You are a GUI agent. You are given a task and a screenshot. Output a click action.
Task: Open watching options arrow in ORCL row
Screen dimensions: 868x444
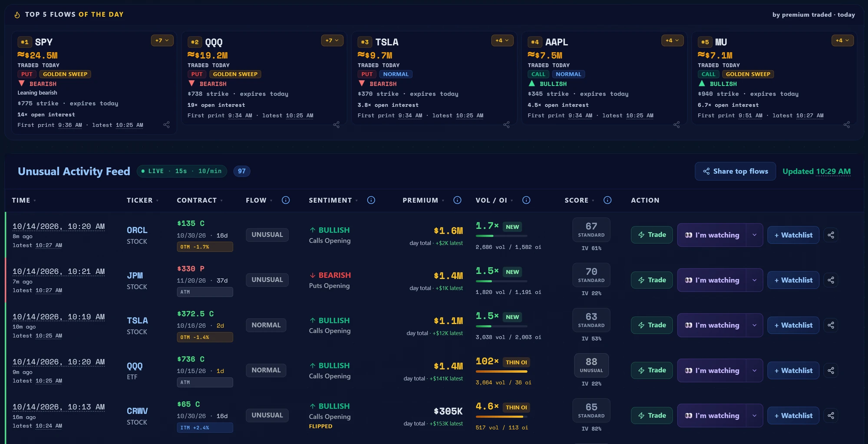click(x=755, y=235)
